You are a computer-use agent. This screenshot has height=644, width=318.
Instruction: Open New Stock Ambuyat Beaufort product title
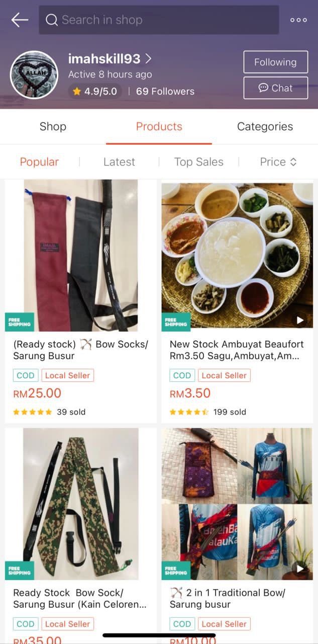click(237, 350)
